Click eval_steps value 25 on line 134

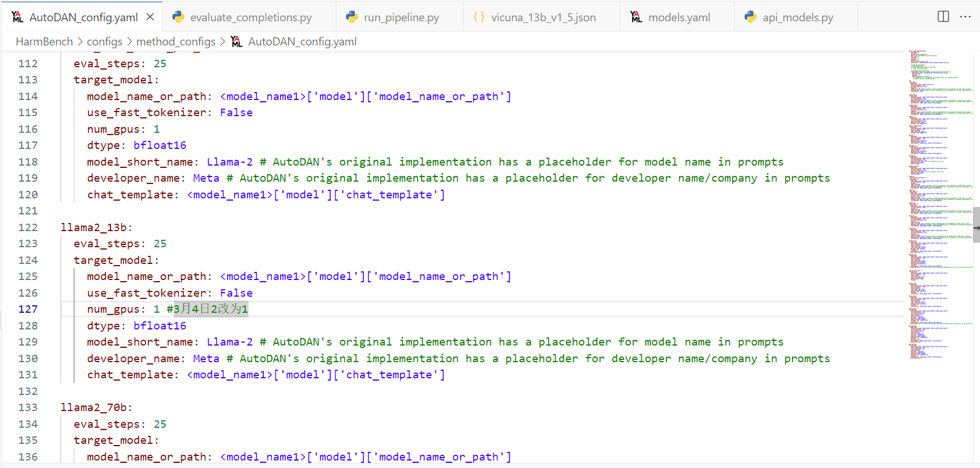160,424
